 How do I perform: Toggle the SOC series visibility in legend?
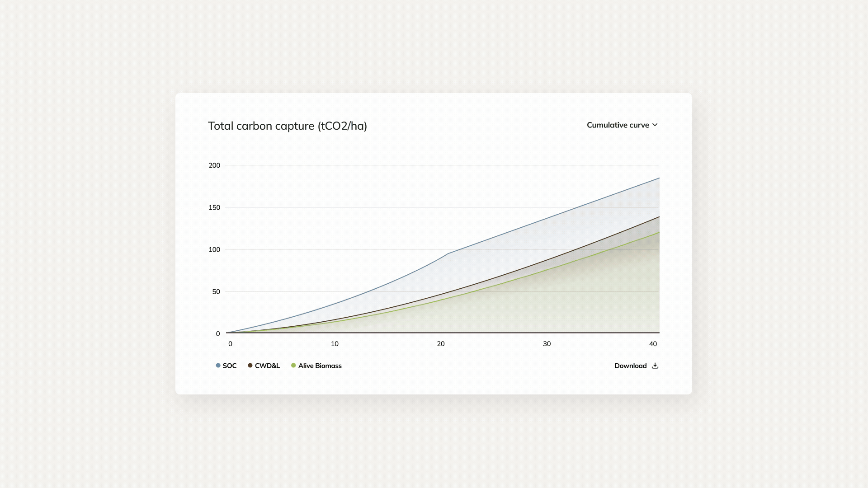pos(226,366)
